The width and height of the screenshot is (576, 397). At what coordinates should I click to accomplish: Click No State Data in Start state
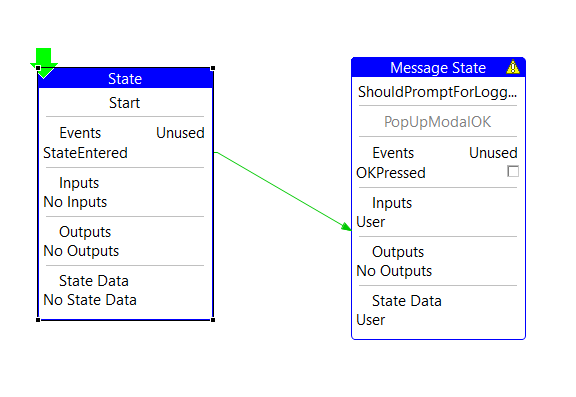tap(90, 300)
